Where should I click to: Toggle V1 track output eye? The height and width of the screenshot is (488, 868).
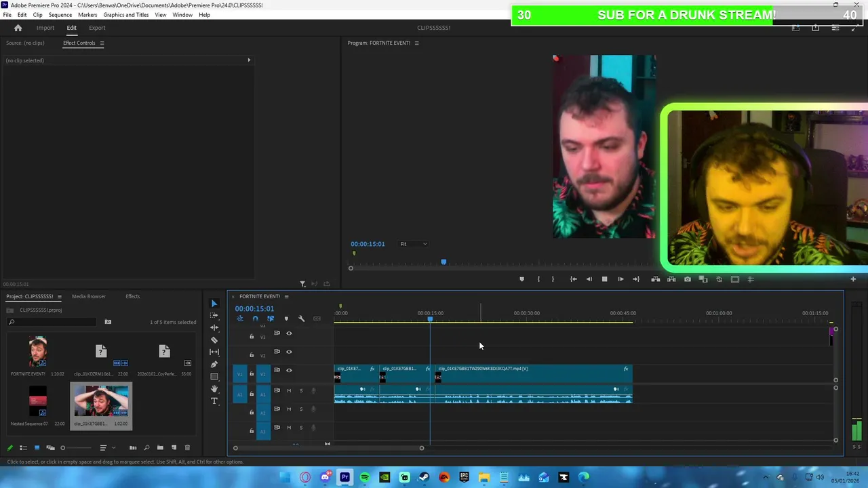(x=289, y=370)
